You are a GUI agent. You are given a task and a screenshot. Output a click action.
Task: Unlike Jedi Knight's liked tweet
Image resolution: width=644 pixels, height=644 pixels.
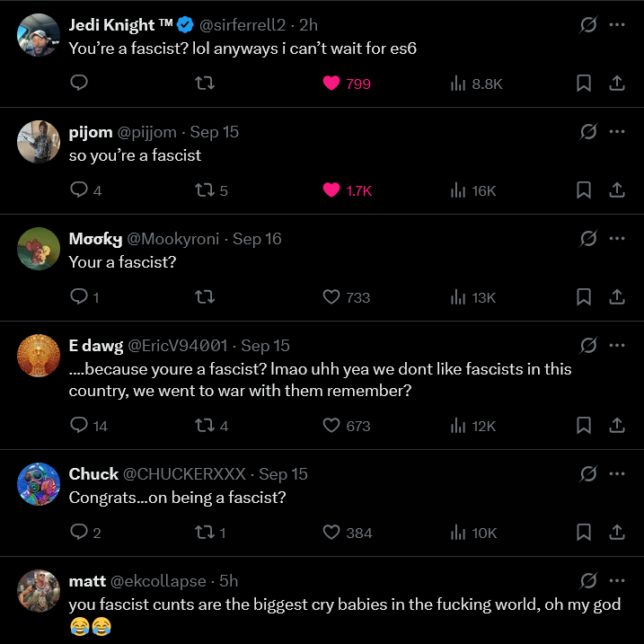(x=331, y=84)
